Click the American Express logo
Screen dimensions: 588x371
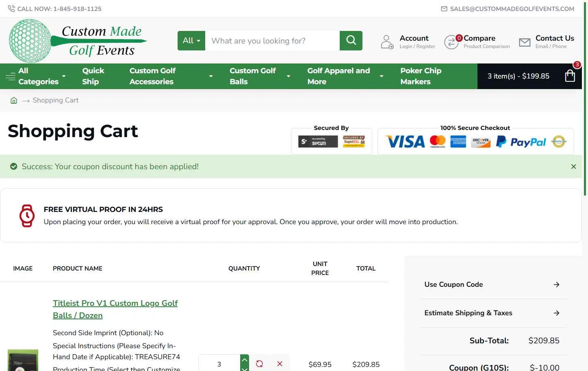pos(458,142)
